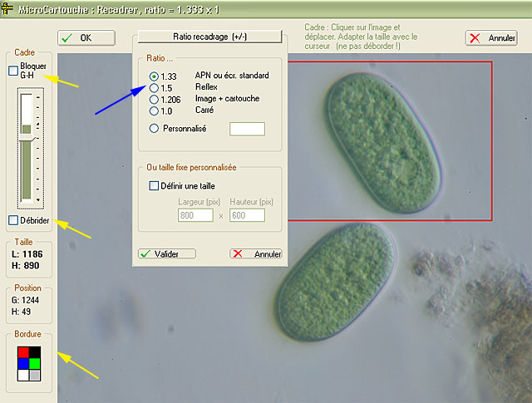Click Valider in the ratio dialog
Image resolution: width=532 pixels, height=403 pixels.
pos(167,253)
